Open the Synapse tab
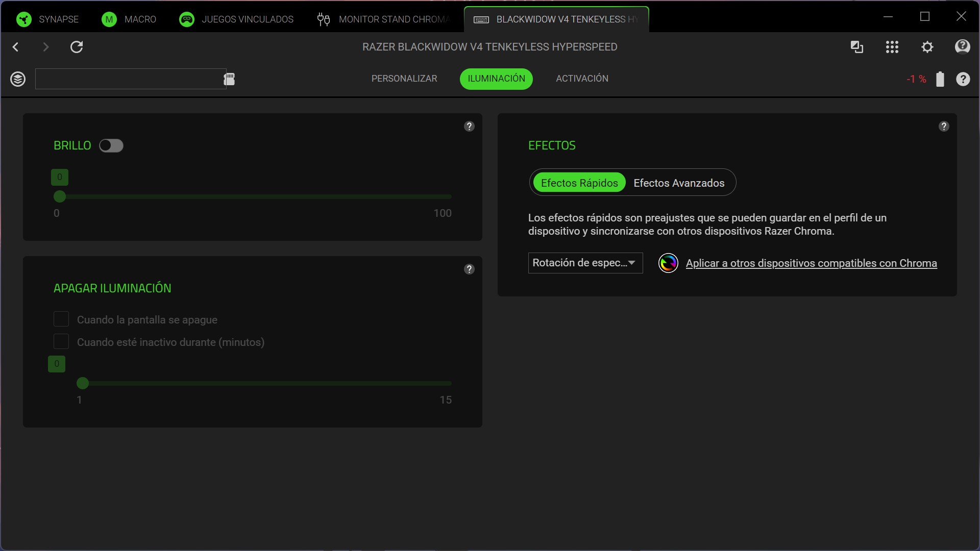Image resolution: width=980 pixels, height=551 pixels. tap(47, 19)
